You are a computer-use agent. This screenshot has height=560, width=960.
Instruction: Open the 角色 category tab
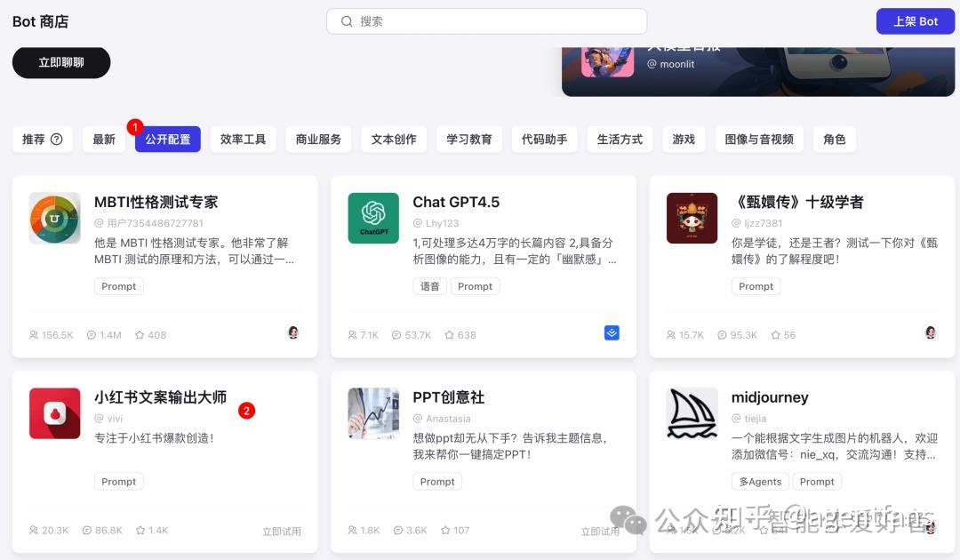[x=835, y=139]
